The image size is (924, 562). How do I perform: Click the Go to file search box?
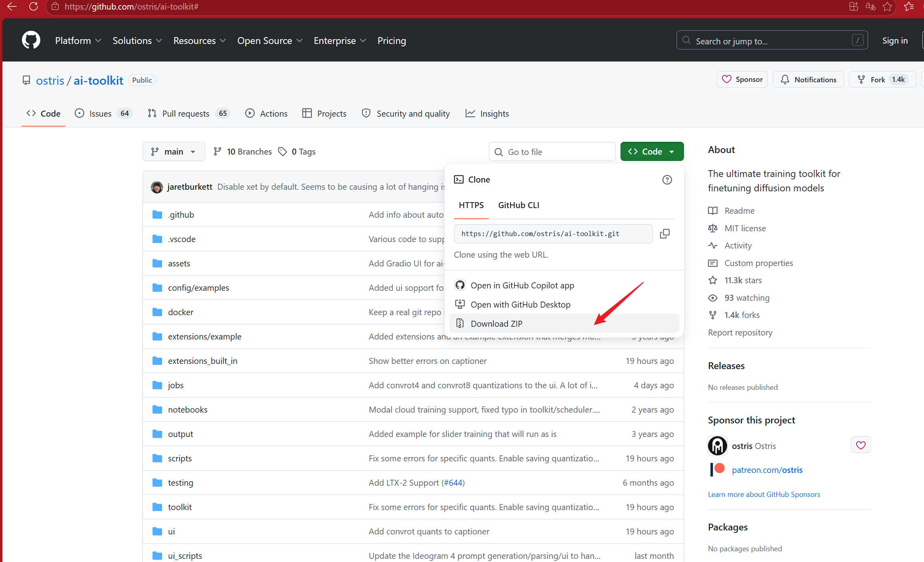(552, 152)
